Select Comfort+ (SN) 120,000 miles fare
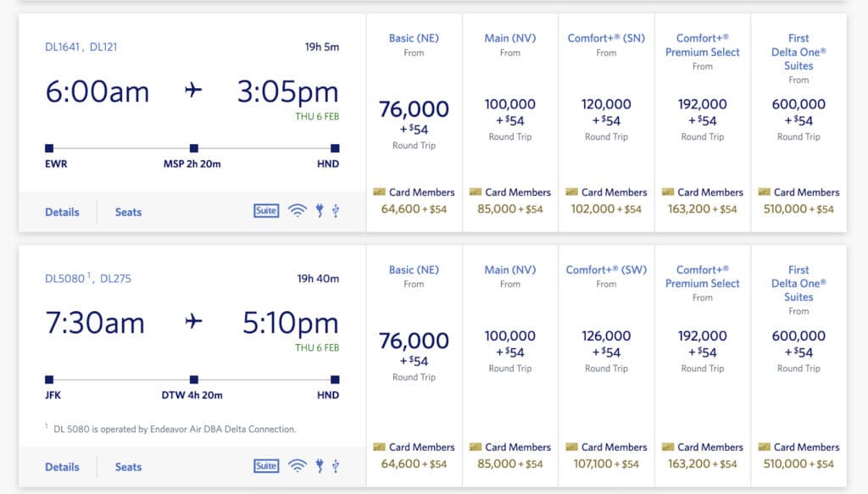868x494 pixels. (606, 112)
